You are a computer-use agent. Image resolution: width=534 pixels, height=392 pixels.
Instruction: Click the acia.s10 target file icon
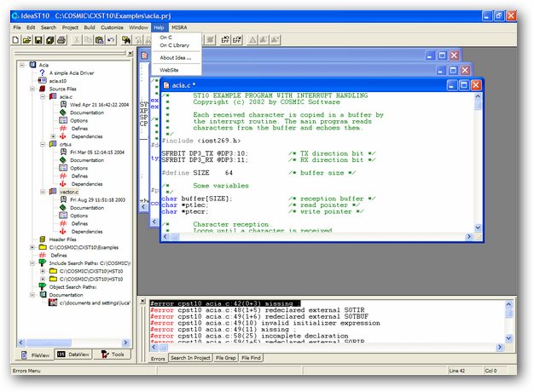pyautogui.click(x=43, y=80)
